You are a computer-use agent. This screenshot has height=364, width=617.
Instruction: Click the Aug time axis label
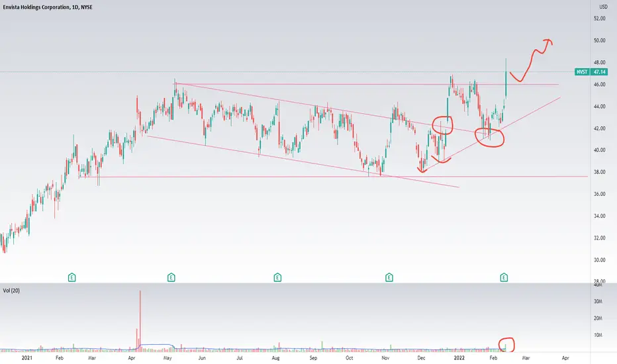coord(276,358)
